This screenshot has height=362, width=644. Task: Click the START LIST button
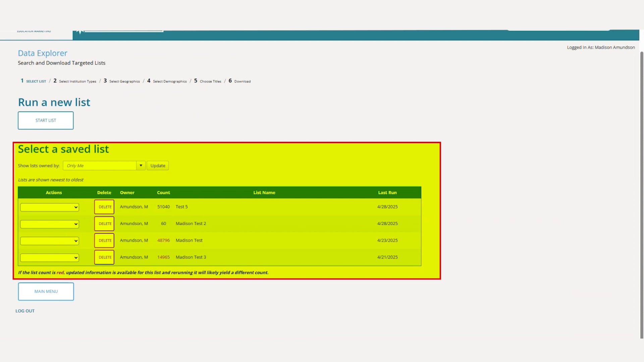click(x=46, y=120)
